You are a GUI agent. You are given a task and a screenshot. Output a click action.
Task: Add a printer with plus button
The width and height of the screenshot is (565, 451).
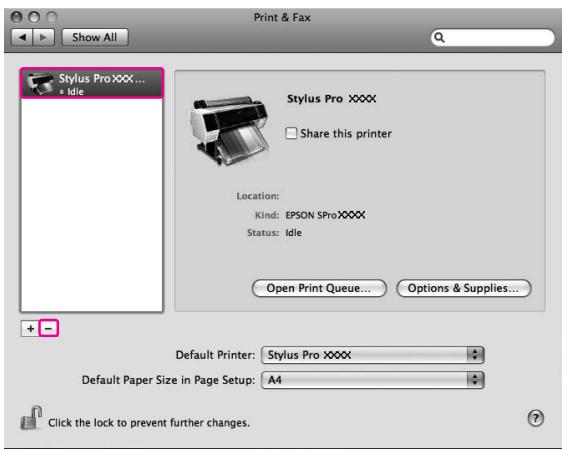30,329
